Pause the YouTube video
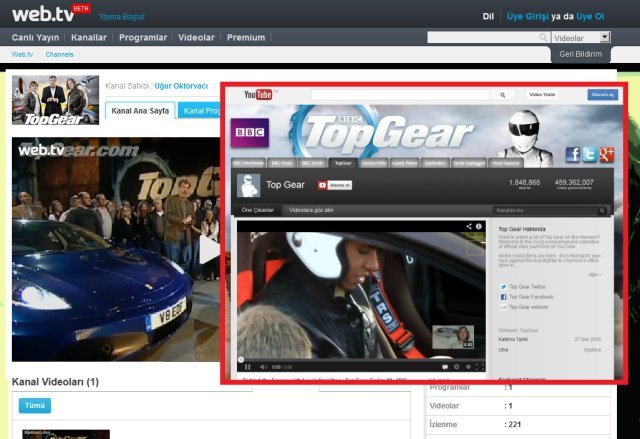Image resolution: width=640 pixels, height=439 pixels. tap(247, 367)
